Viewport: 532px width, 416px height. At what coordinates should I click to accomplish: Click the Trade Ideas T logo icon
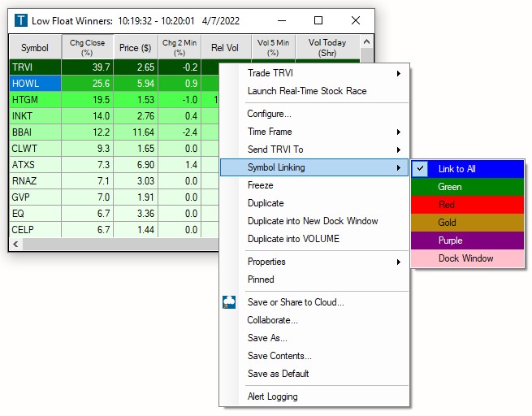pos(20,20)
